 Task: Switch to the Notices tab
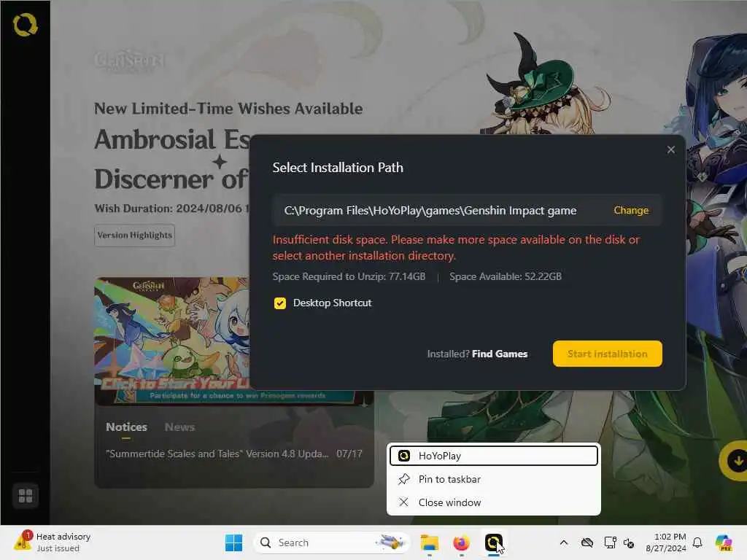[x=126, y=427]
